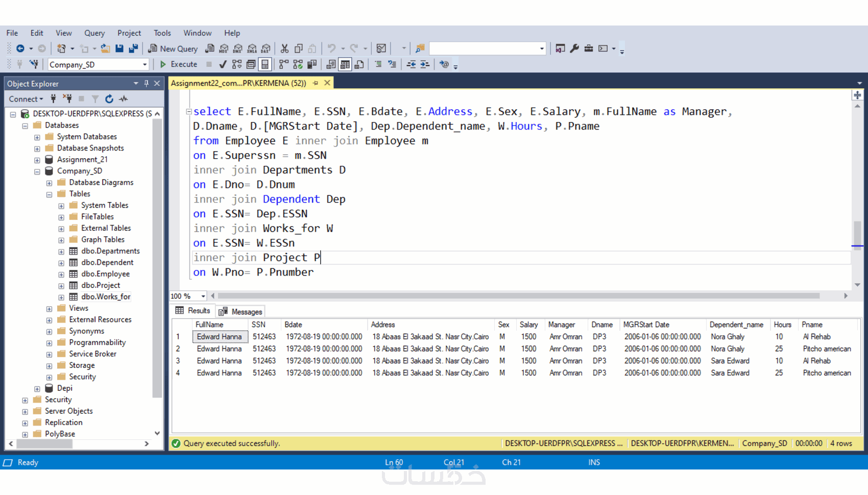The width and height of the screenshot is (868, 495).
Task: Click the Object Explorer horizontal scrollbar thumb
Action: click(44, 444)
